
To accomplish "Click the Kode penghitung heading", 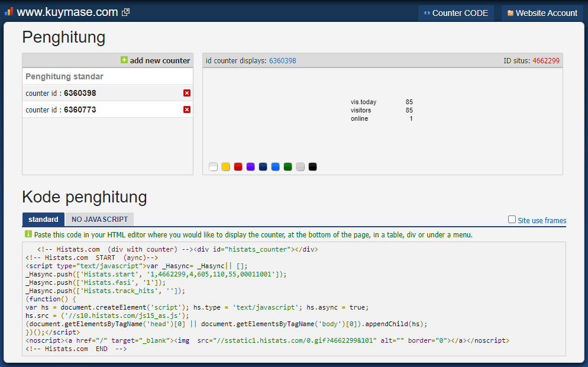I will 85,197.
